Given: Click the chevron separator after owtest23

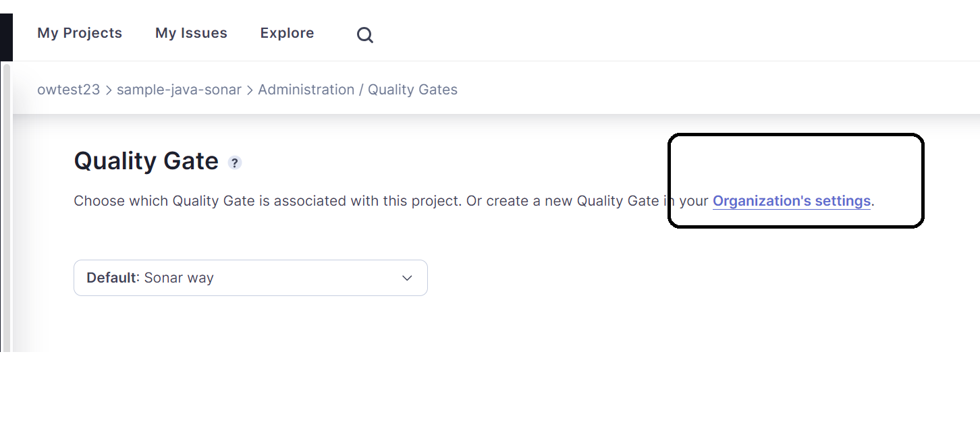Looking at the screenshot, I should [x=108, y=90].
